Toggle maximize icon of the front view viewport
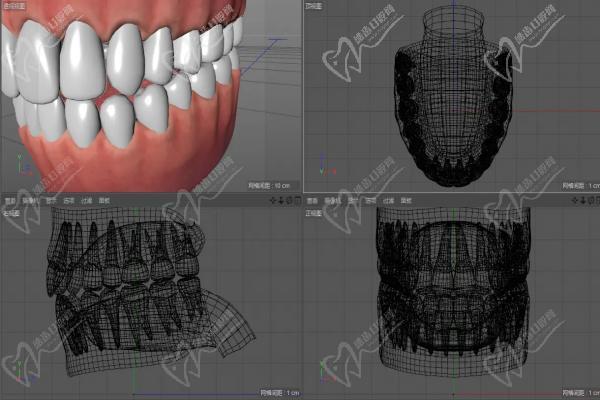 (593, 200)
